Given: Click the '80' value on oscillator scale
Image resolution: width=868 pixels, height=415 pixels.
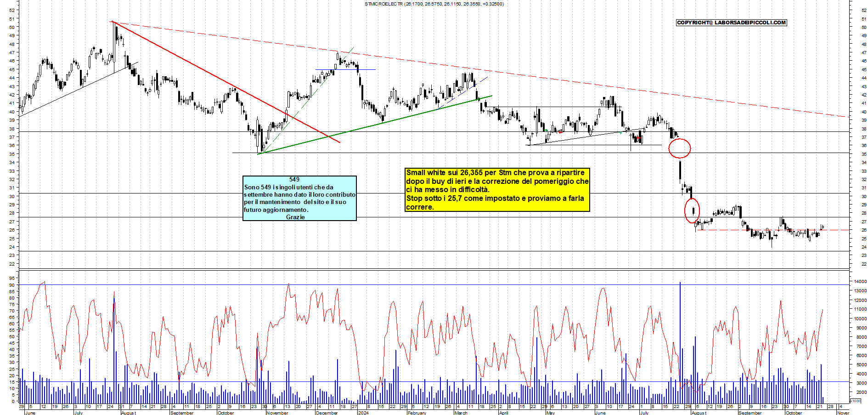Looking at the screenshot, I should (x=12, y=298).
